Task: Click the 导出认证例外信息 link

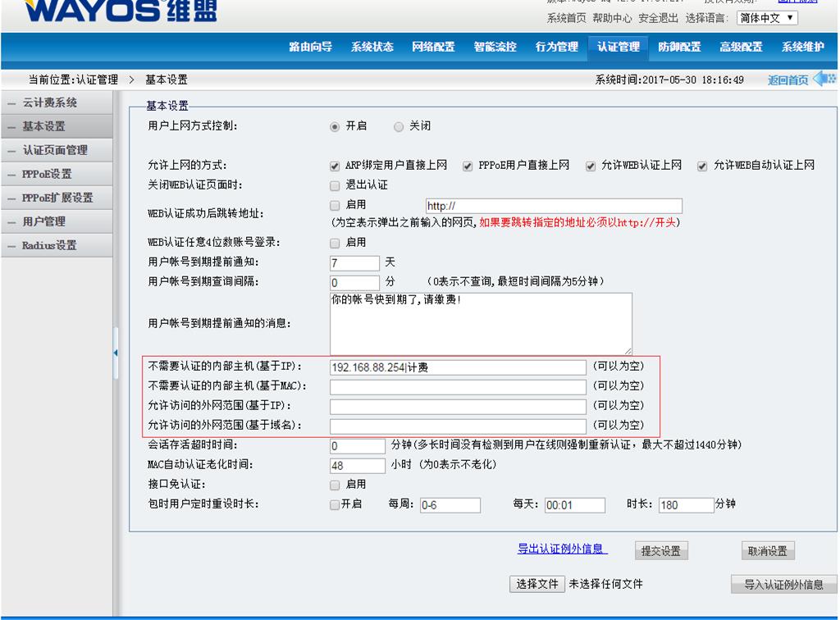Action: tap(561, 549)
